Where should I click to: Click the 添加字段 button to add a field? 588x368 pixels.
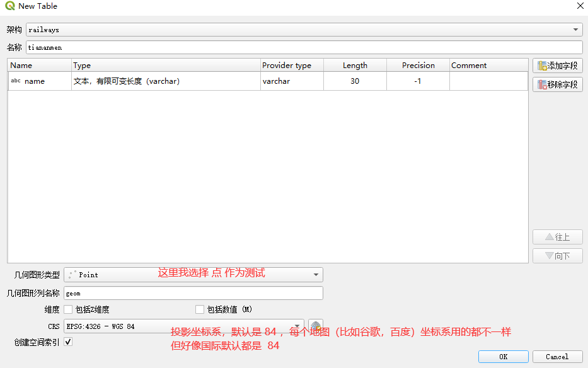click(557, 66)
